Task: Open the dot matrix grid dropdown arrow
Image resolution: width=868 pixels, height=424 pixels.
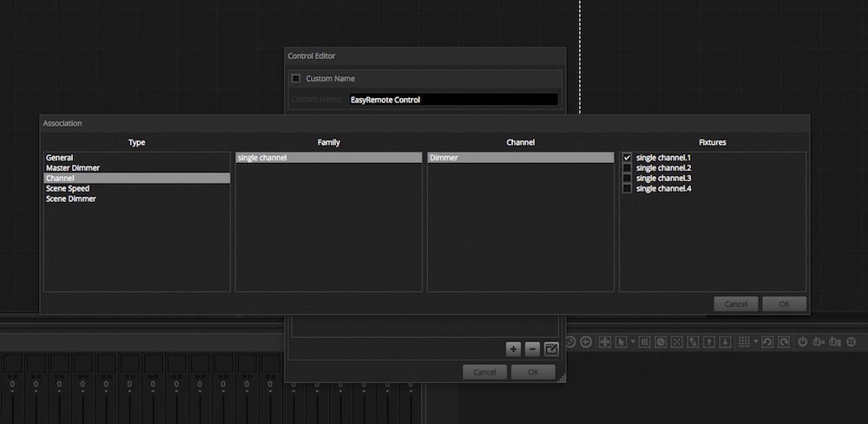Action: tap(756, 341)
